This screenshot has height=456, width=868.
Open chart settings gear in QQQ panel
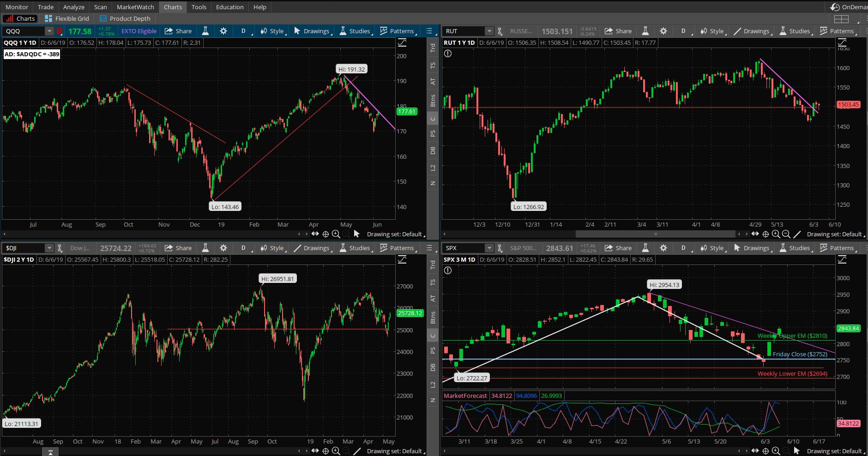click(x=223, y=31)
